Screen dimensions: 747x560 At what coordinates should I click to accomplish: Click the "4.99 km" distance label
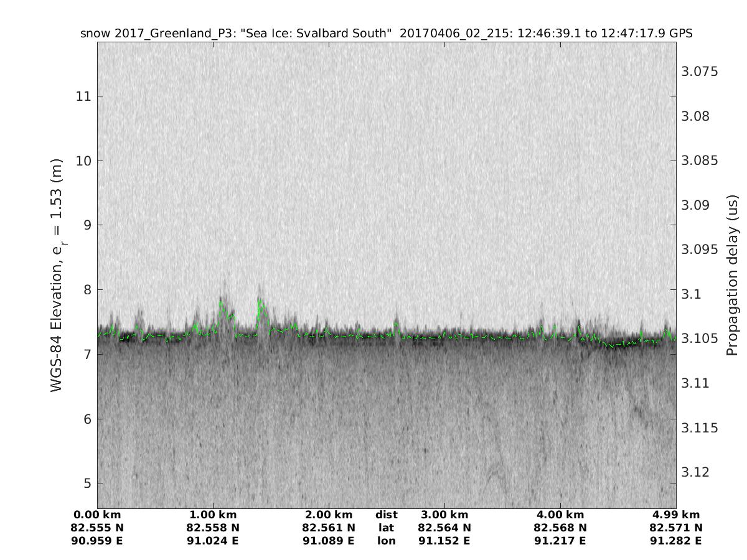tap(676, 515)
